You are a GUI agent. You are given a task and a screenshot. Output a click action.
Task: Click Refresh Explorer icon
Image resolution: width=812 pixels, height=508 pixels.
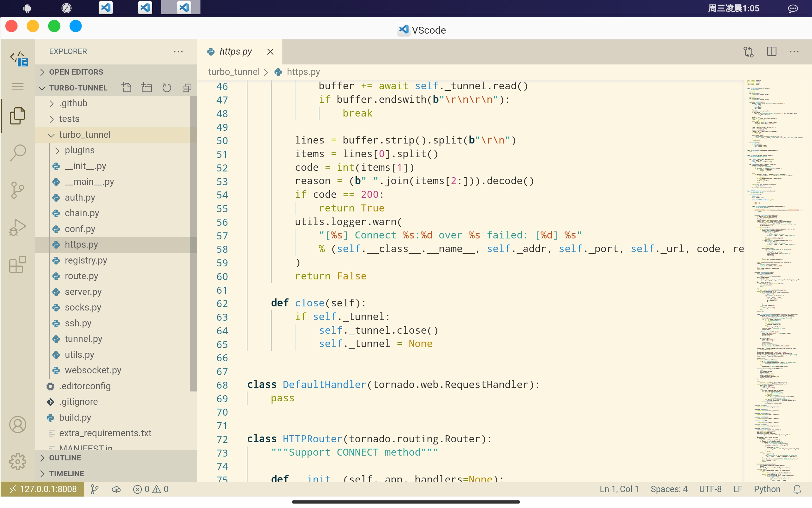pyautogui.click(x=167, y=88)
